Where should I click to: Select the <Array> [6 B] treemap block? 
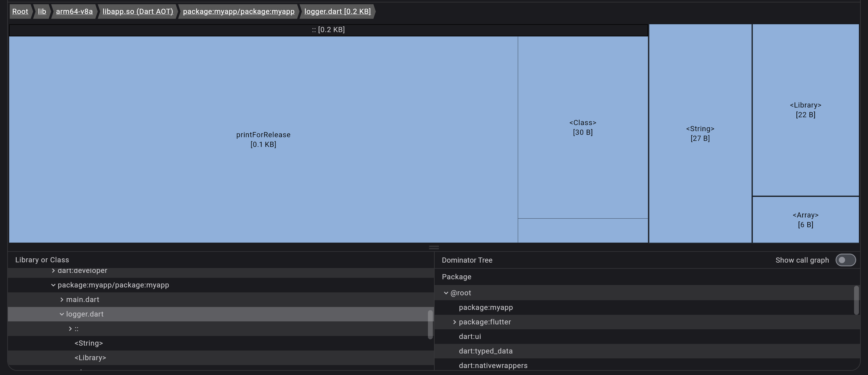(805, 220)
